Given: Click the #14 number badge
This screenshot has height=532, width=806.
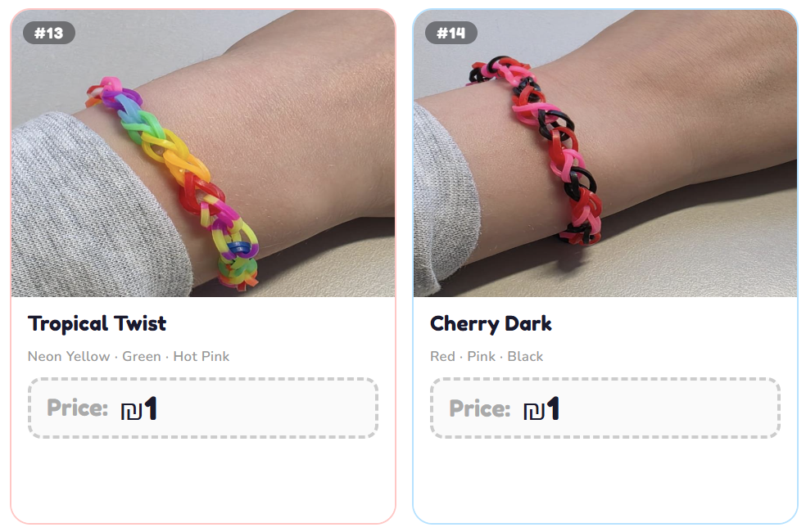Looking at the screenshot, I should (x=451, y=34).
